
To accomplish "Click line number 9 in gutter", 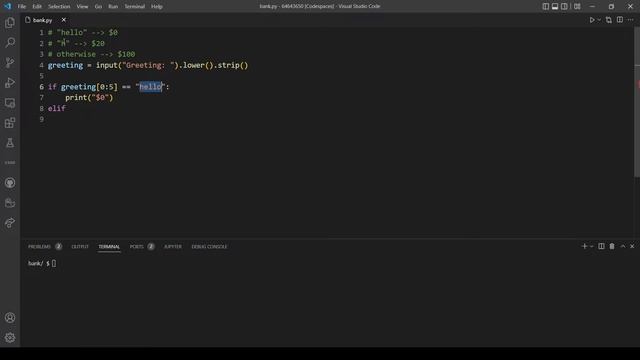I will (42, 119).
